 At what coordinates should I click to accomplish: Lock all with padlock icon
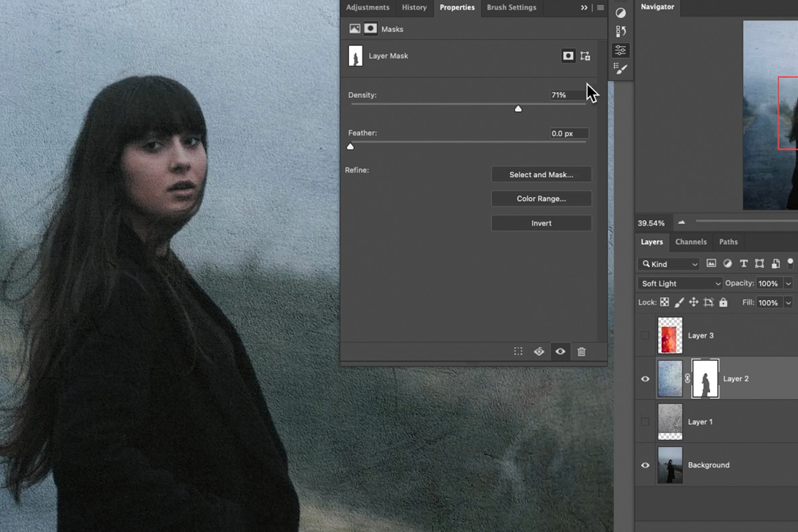723,303
